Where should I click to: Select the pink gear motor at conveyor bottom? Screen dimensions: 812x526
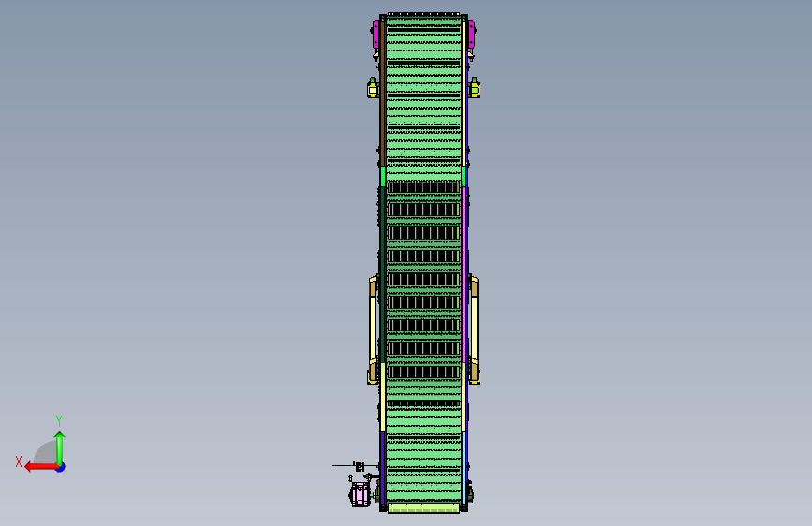point(360,494)
